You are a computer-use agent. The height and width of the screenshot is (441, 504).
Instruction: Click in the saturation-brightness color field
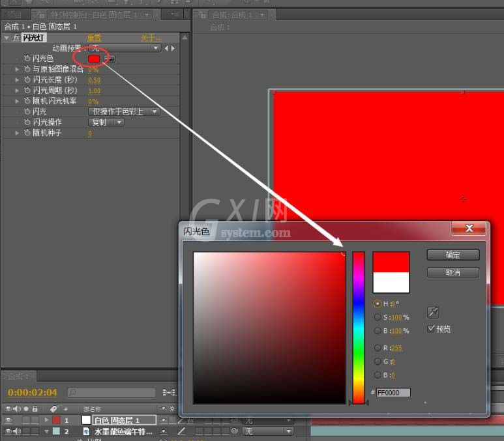(x=269, y=328)
